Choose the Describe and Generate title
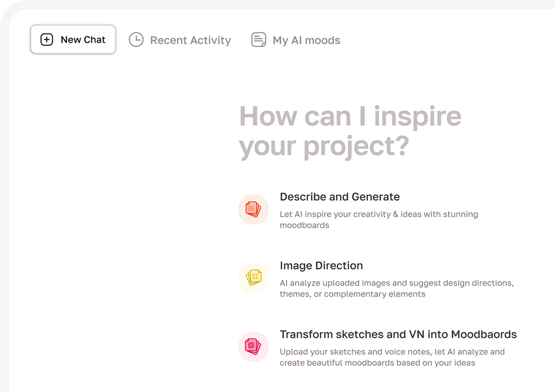The width and height of the screenshot is (555, 392). 339,197
